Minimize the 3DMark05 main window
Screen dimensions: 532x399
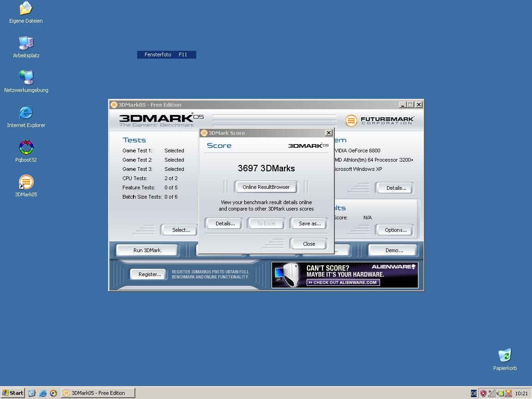[x=402, y=105]
